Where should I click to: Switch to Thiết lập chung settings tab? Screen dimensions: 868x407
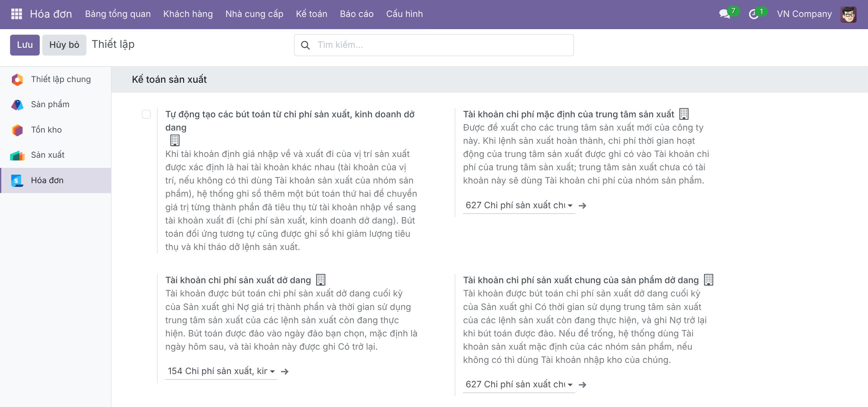coord(56,79)
